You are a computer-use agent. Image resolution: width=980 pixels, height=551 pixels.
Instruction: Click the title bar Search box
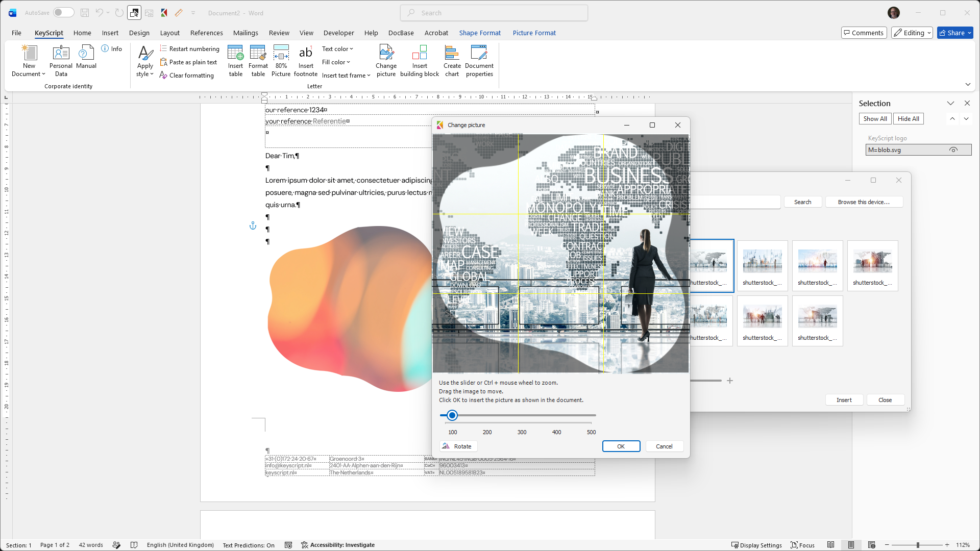494,13
